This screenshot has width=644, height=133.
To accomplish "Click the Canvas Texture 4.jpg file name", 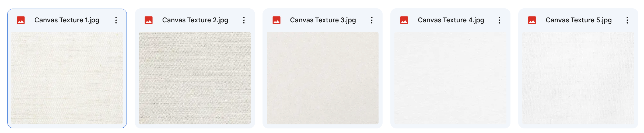I will click(451, 20).
